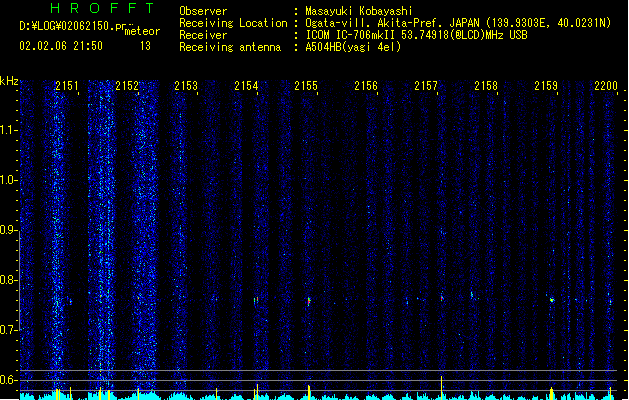Click the 1.0 kHz frequency axis label
The width and height of the screenshot is (629, 400).
[8, 180]
